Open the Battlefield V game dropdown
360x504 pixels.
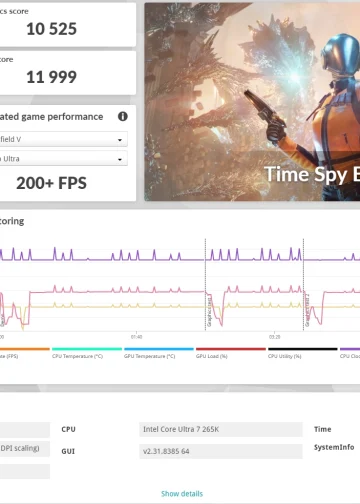[63, 139]
